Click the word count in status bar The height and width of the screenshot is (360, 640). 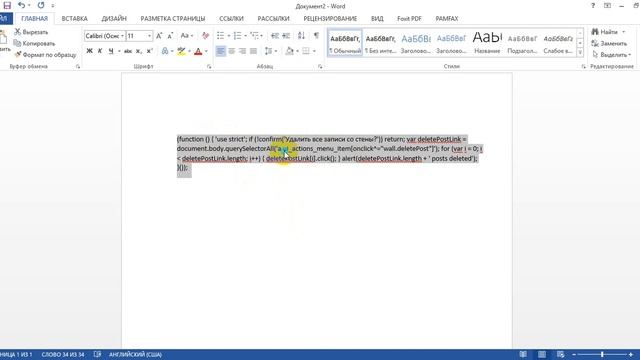point(63,355)
